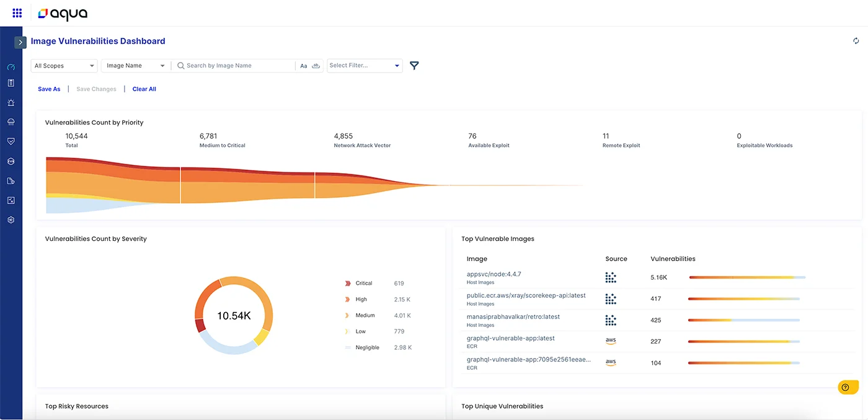Expand the Image Name search type dropdown

[x=135, y=65]
